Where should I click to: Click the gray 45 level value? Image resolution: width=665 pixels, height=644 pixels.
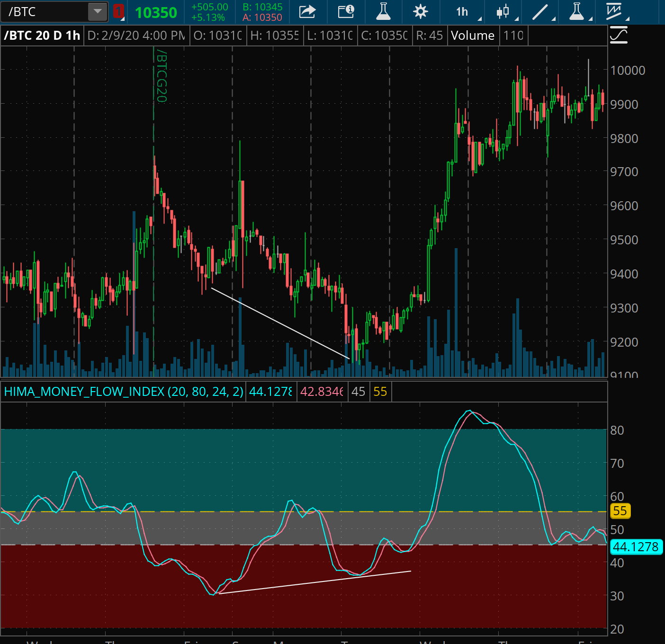coord(359,392)
